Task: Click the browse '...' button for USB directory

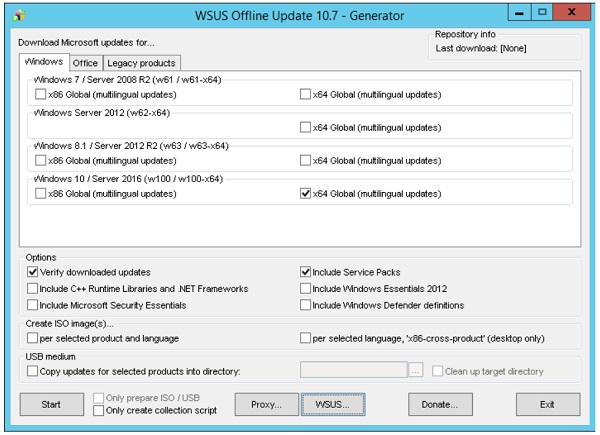Action: 416,370
